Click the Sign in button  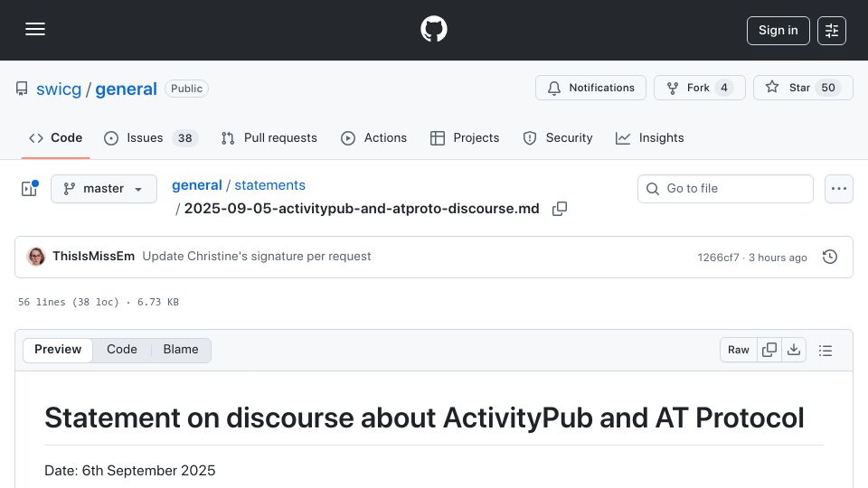(778, 31)
